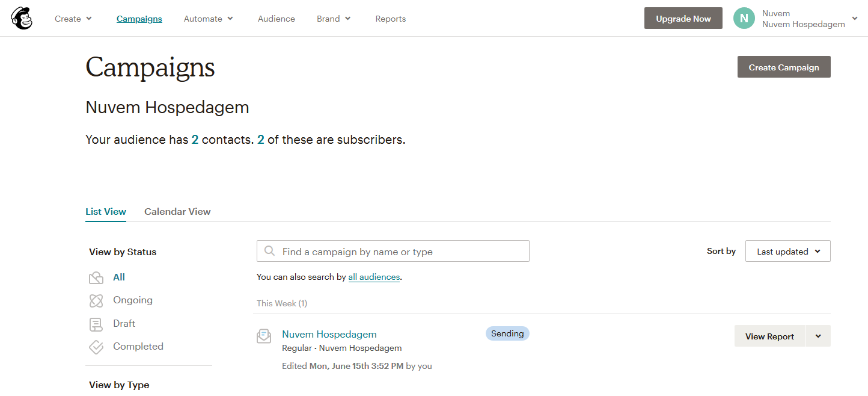868x396 pixels.
Task: Click the subscribers count number 2
Action: [x=261, y=140]
